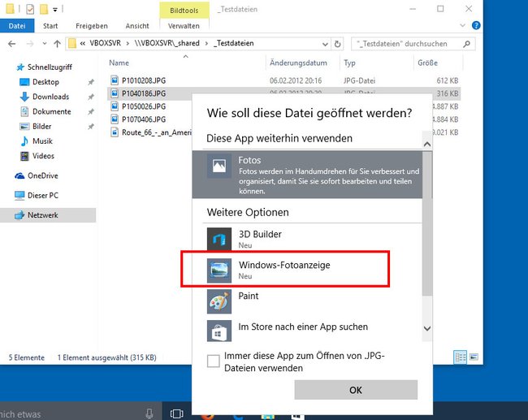Refresh the folder view

click(x=337, y=44)
